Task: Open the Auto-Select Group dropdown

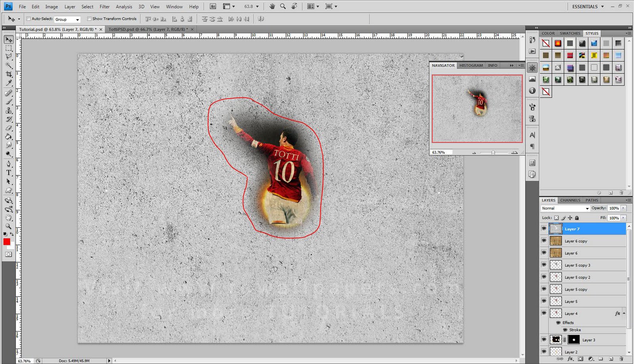Action: (67, 19)
